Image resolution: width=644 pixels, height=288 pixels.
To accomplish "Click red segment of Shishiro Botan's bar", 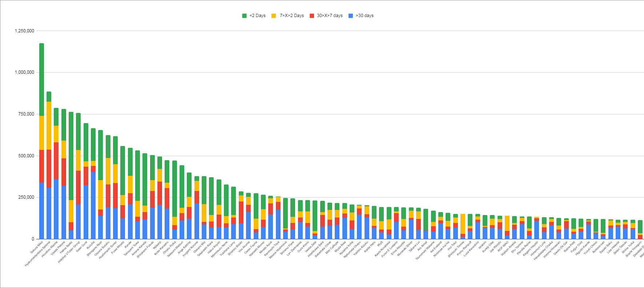I will coord(241,212).
